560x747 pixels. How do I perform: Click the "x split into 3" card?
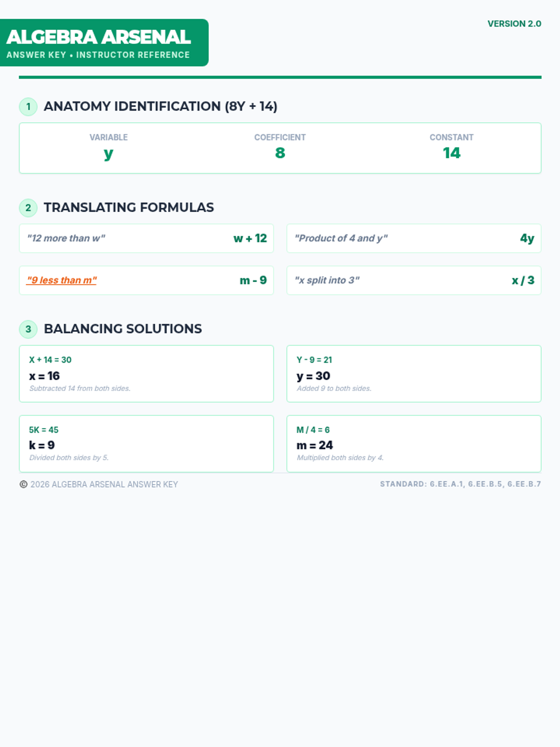click(413, 281)
